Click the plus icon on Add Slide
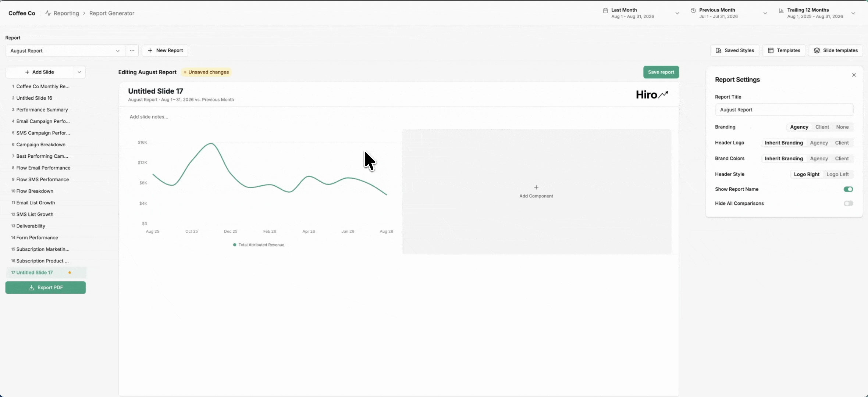868x397 pixels. tap(27, 72)
